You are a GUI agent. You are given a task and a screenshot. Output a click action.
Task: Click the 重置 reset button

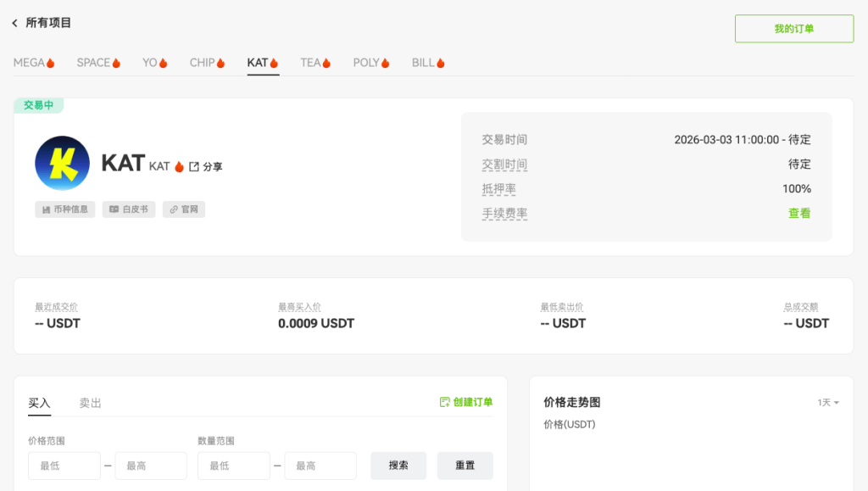tap(465, 465)
